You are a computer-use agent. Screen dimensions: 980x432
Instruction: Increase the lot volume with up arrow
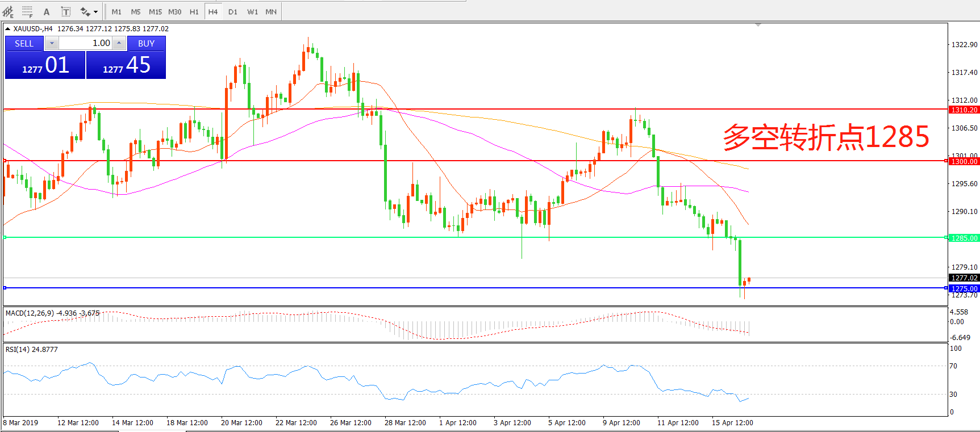(119, 43)
